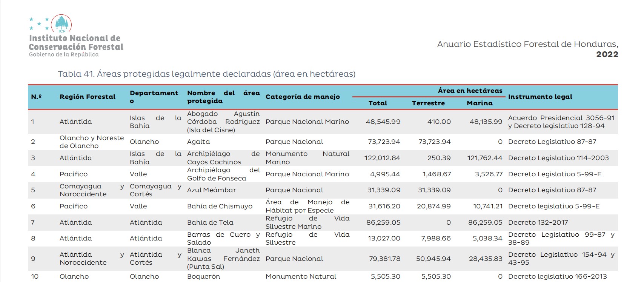Click the marine area value 48,135.99
This screenshot has height=282, width=644.
point(486,122)
